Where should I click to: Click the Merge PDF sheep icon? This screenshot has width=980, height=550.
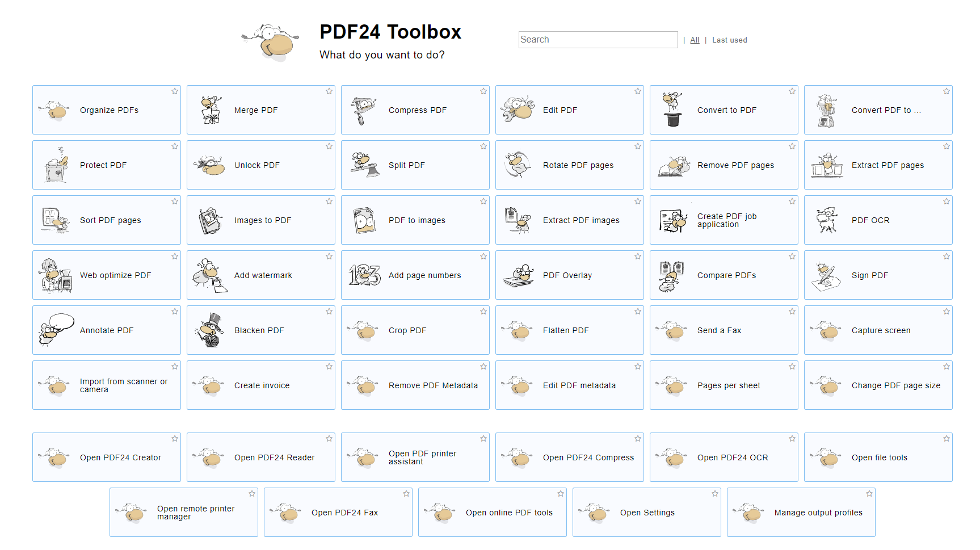pos(211,110)
